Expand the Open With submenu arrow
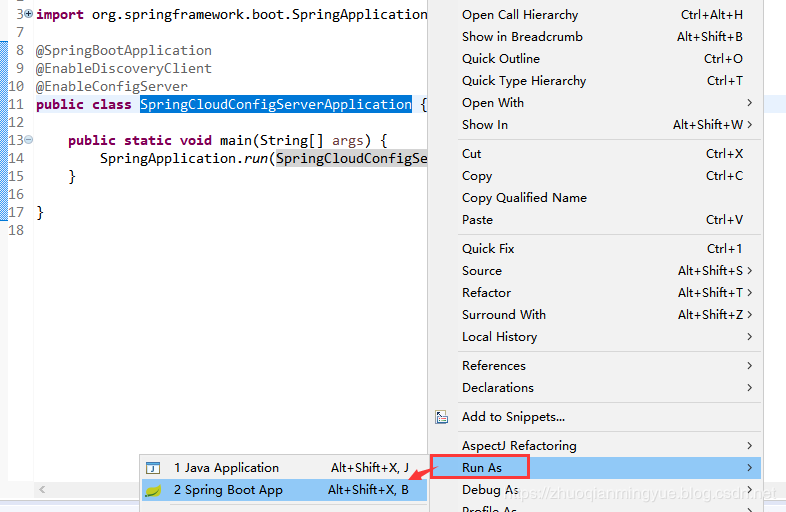The width and height of the screenshot is (786, 512). pyautogui.click(x=749, y=103)
